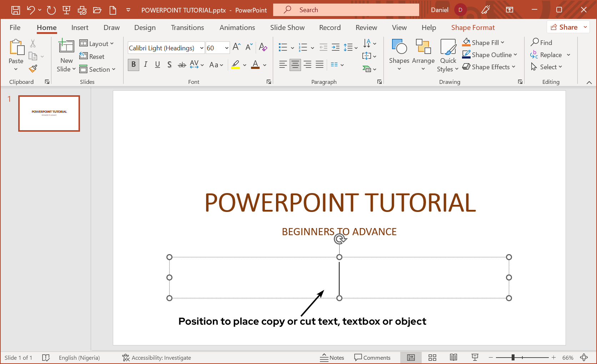This screenshot has width=597, height=364.
Task: Toggle Underline formatting
Action: [157, 65]
